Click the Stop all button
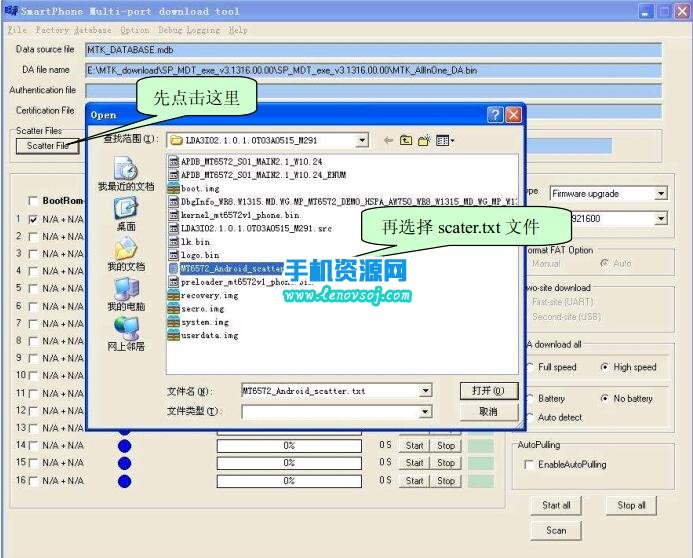Screen dimensions: 693x558 pos(631,505)
